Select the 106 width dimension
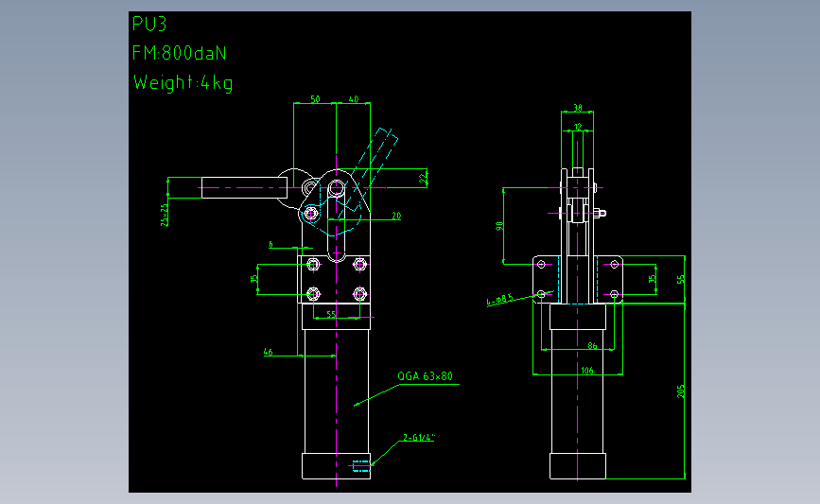Image resolution: width=820 pixels, height=504 pixels. tap(587, 371)
